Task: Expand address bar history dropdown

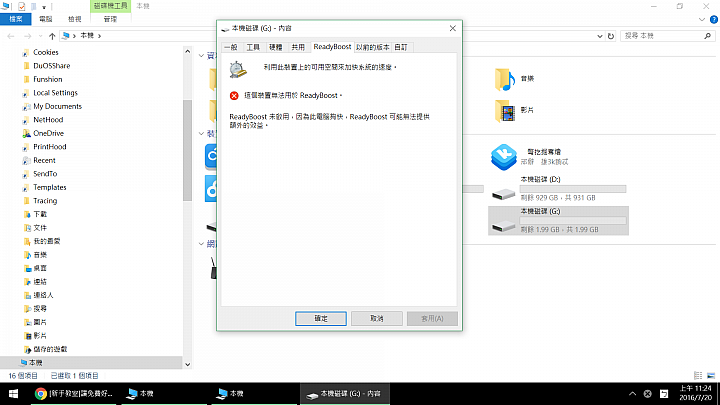Action: (600, 36)
